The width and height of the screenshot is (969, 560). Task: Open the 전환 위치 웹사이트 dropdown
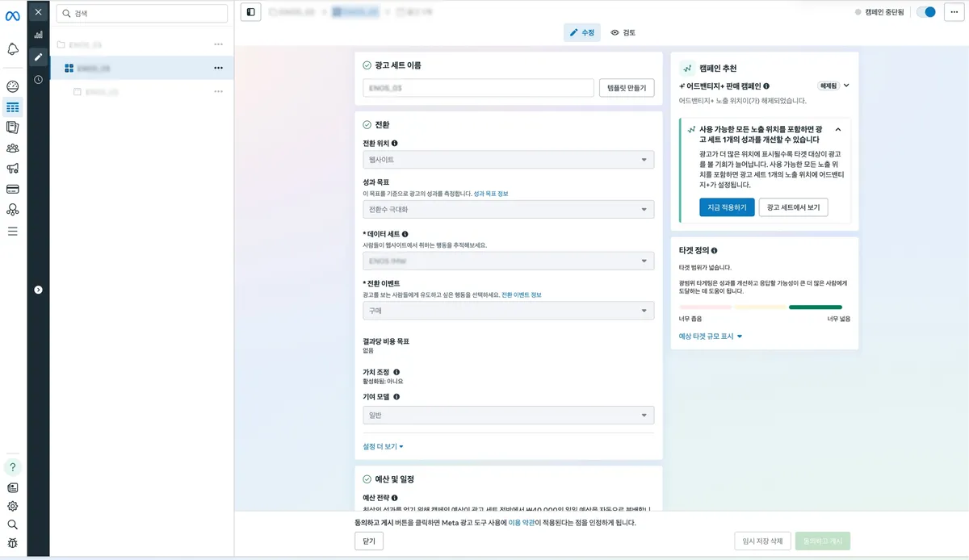509,160
